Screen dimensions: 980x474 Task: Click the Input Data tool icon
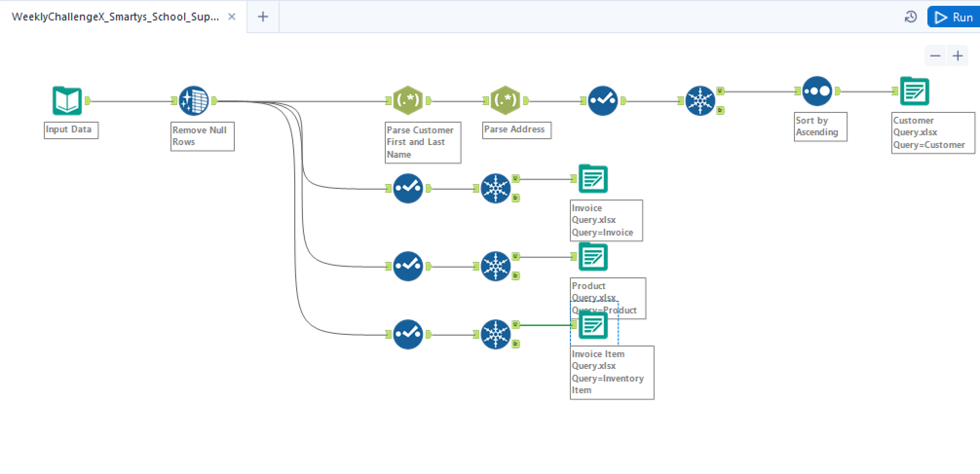tap(67, 101)
